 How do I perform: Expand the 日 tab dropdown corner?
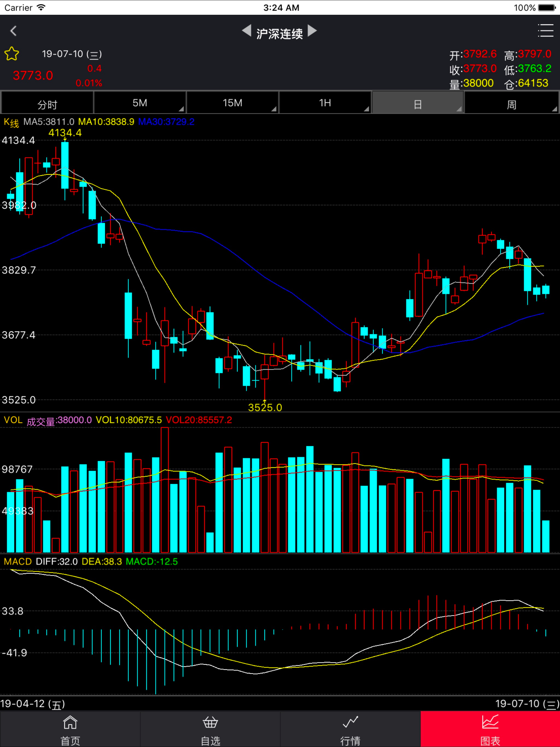pyautogui.click(x=459, y=109)
